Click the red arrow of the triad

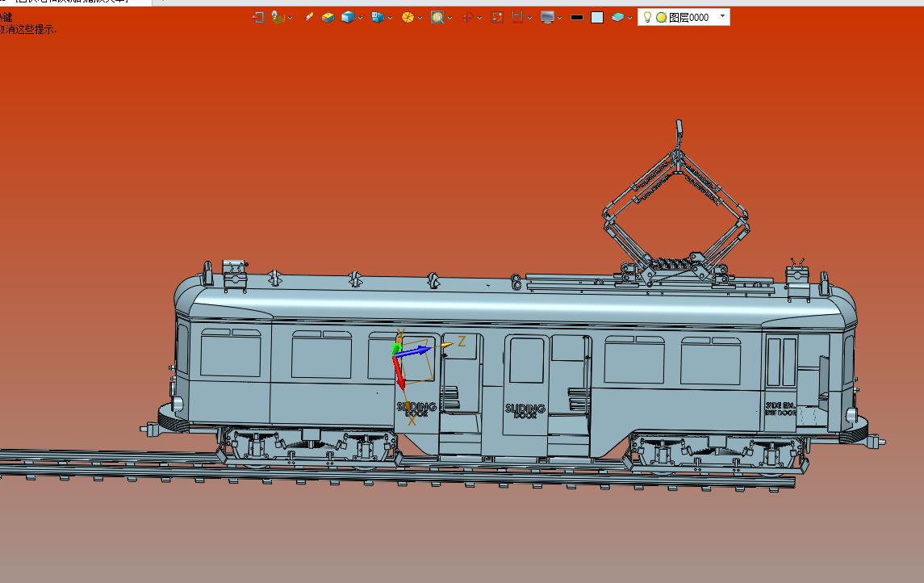pos(399,372)
